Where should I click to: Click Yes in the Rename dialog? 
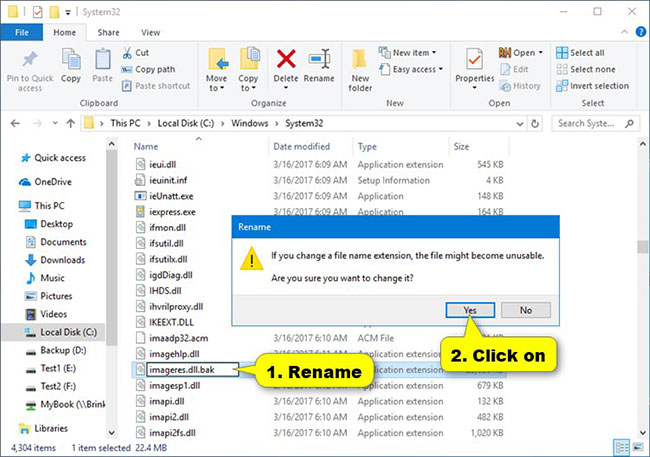click(470, 310)
